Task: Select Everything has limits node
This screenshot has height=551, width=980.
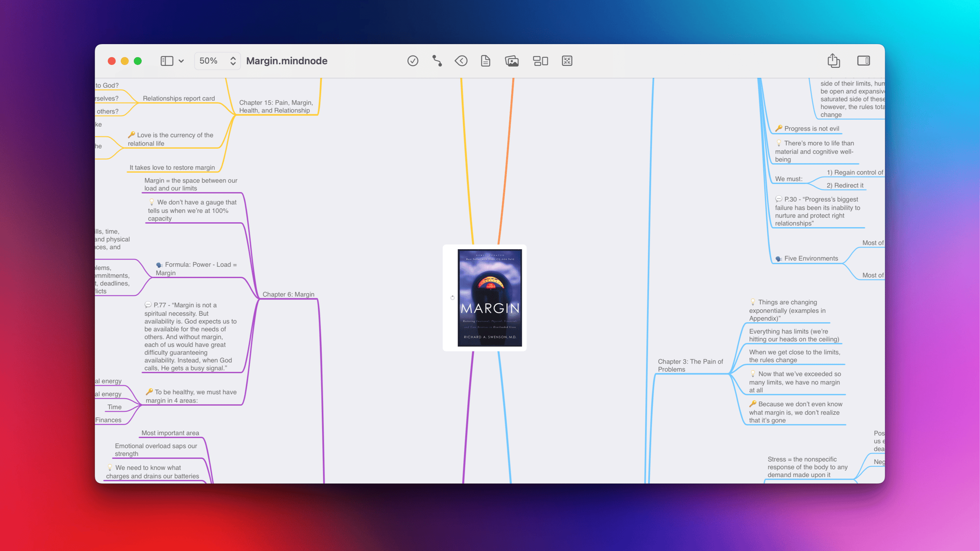Action: pos(794,335)
